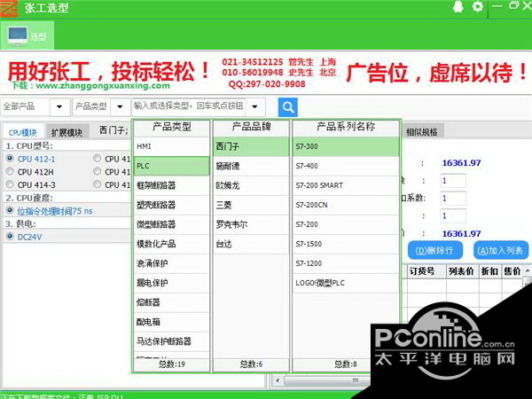Pick the 三菱 brand
532x399 pixels.
(x=251, y=205)
